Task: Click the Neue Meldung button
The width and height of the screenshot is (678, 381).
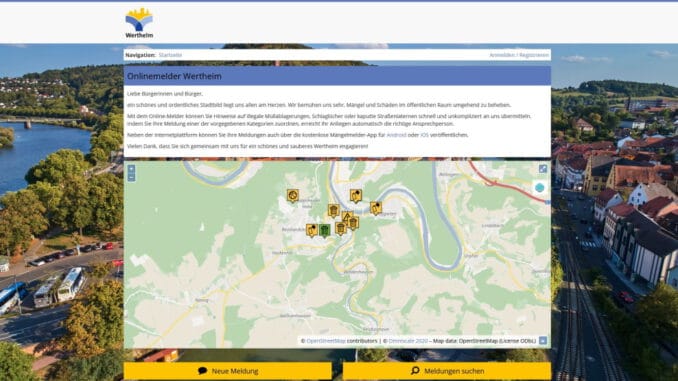Action: click(228, 371)
